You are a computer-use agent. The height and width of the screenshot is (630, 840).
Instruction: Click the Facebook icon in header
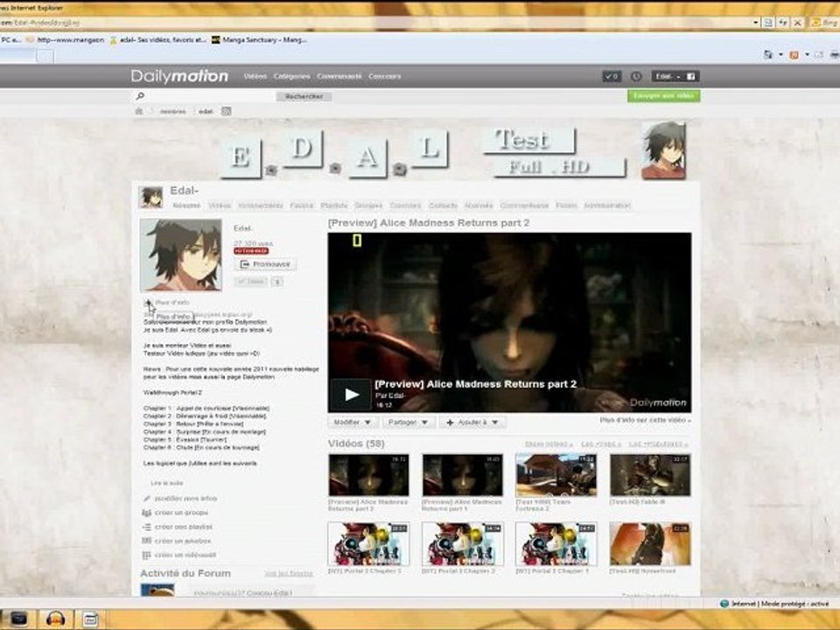691,77
